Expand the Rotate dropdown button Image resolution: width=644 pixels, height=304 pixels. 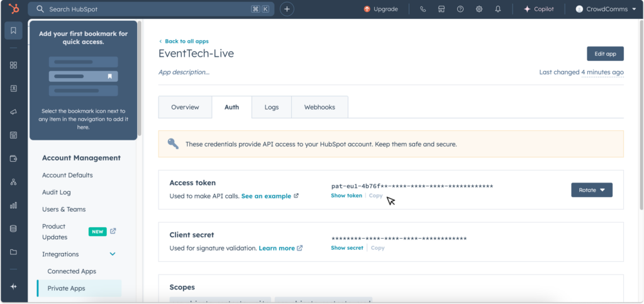pos(591,189)
